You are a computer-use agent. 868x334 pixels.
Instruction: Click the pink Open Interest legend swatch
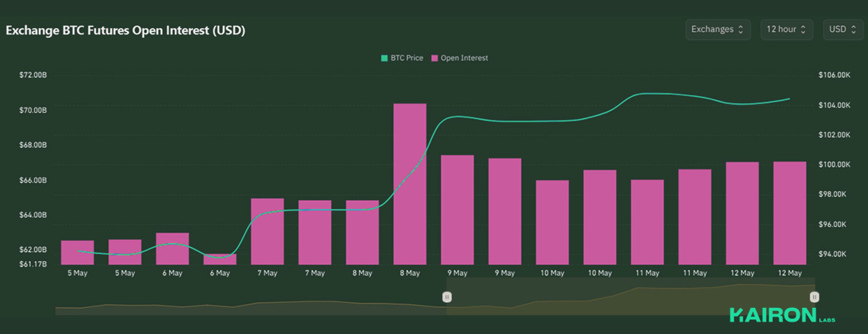coord(434,58)
